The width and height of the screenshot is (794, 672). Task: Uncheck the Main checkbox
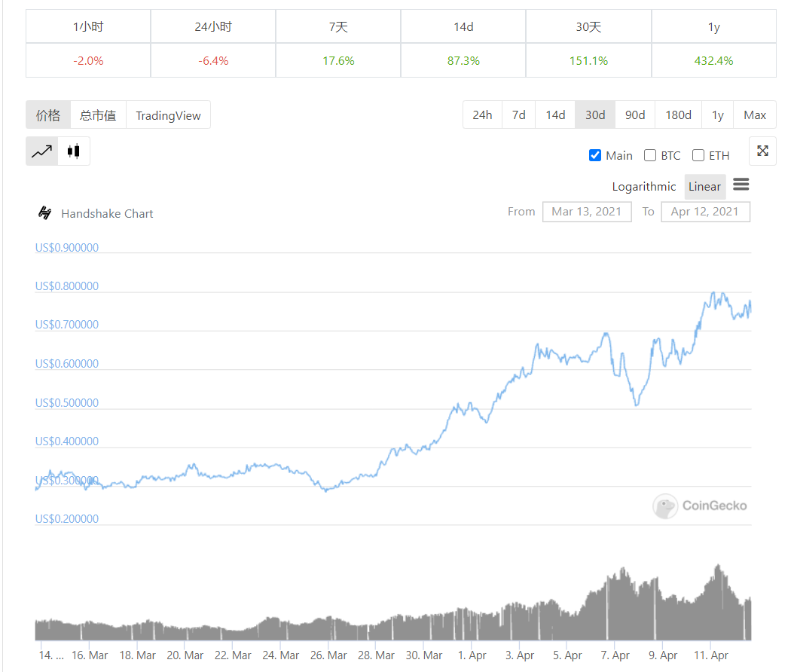pyautogui.click(x=594, y=155)
